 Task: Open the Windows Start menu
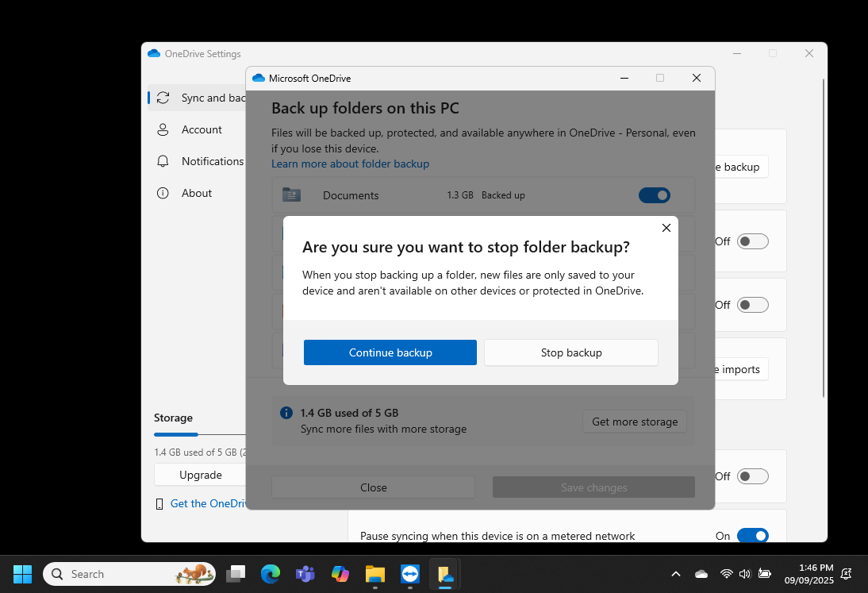click(23, 574)
